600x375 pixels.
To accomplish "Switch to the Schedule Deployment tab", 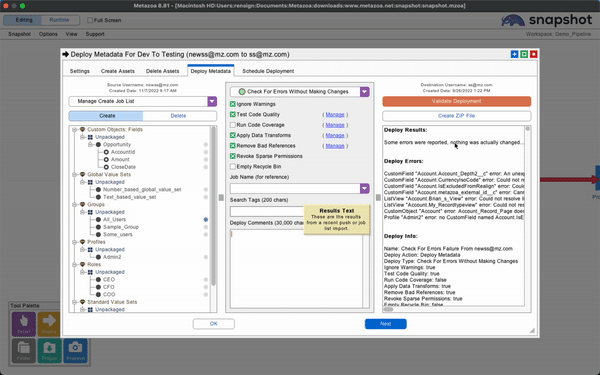I will pos(268,71).
